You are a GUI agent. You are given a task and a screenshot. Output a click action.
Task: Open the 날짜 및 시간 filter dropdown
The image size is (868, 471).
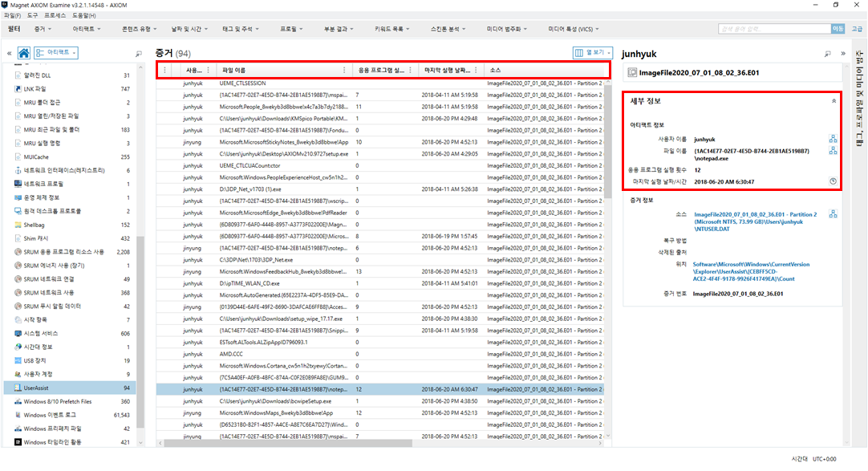click(189, 30)
